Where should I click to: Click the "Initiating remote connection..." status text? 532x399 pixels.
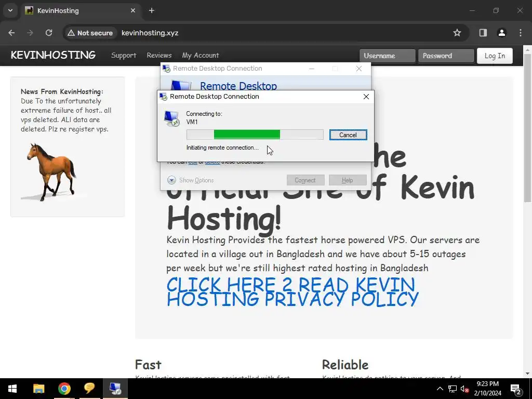click(222, 148)
